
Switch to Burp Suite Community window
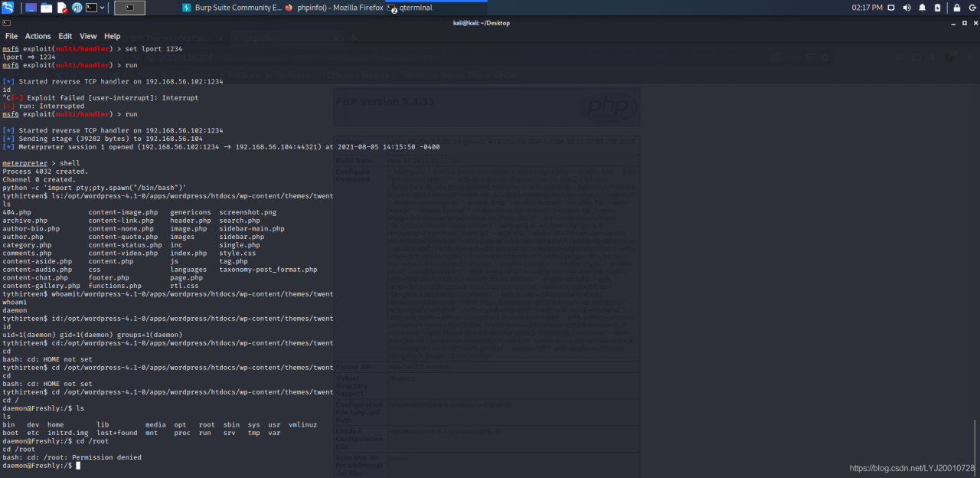[x=232, y=8]
